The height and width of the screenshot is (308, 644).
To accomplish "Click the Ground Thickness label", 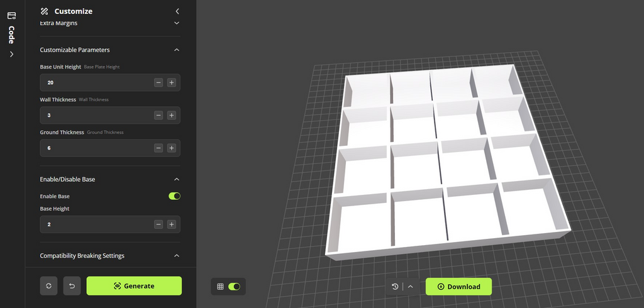I will (62, 132).
